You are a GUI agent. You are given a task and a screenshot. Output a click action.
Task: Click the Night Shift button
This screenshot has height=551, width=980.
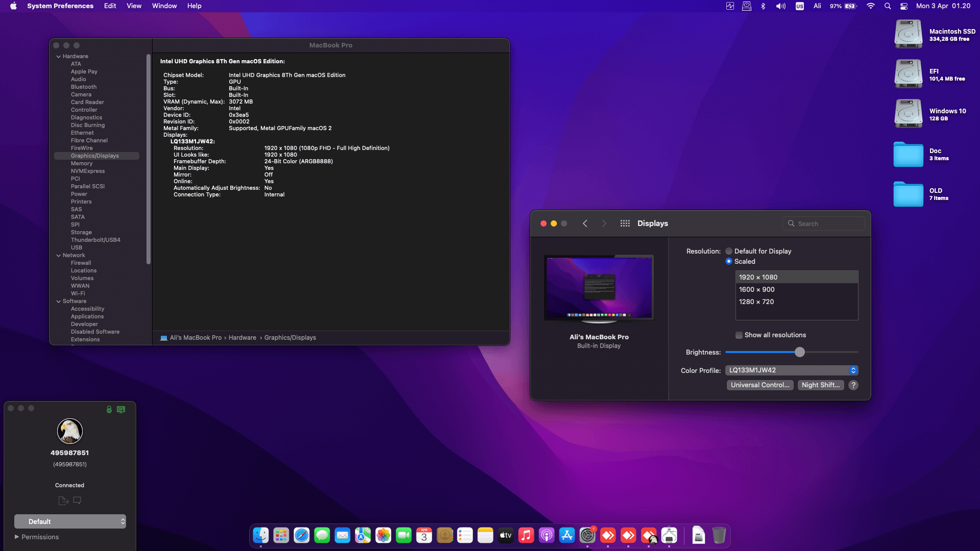coord(820,385)
